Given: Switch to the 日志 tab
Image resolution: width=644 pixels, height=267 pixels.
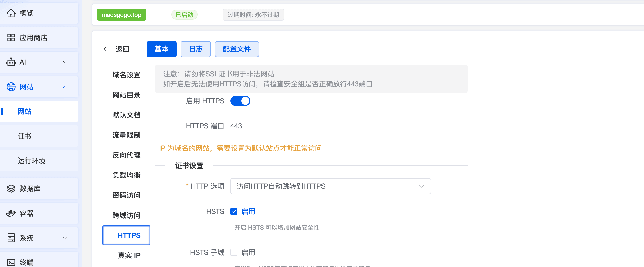Looking at the screenshot, I should 196,49.
